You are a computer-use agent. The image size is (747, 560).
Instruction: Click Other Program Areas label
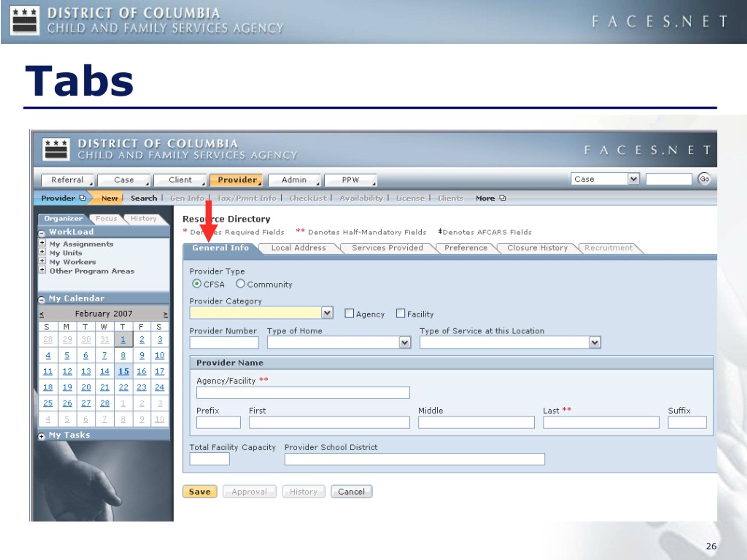click(92, 271)
